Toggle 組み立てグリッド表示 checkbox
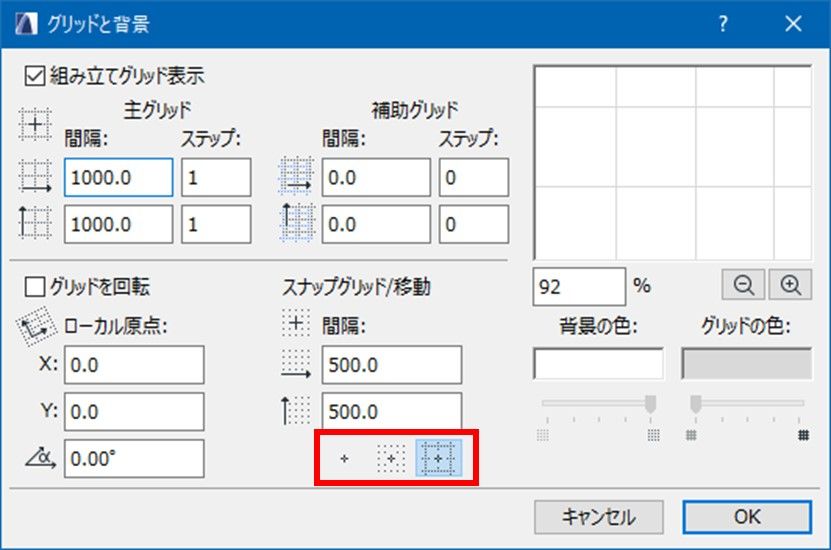The image size is (831, 550). click(35, 76)
